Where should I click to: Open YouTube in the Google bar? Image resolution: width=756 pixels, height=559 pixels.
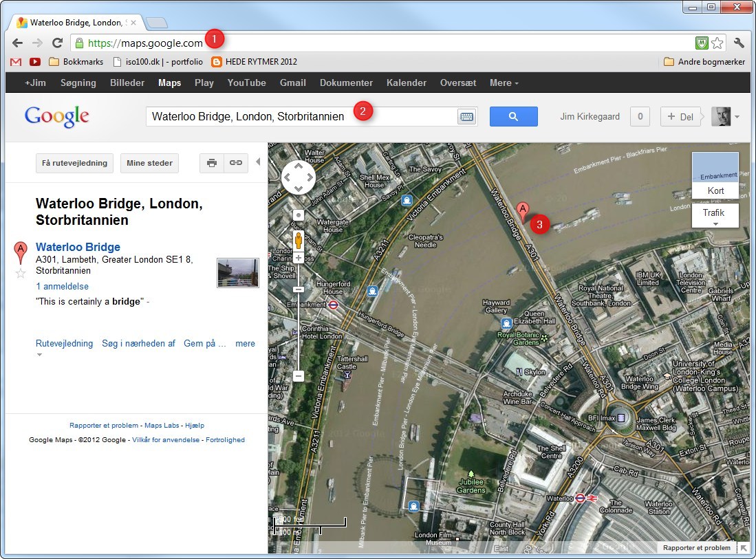[246, 83]
